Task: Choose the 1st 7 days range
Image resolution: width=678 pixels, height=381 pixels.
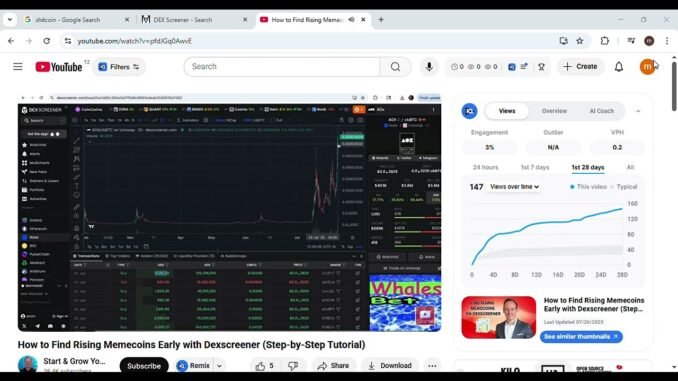Action: (x=535, y=167)
